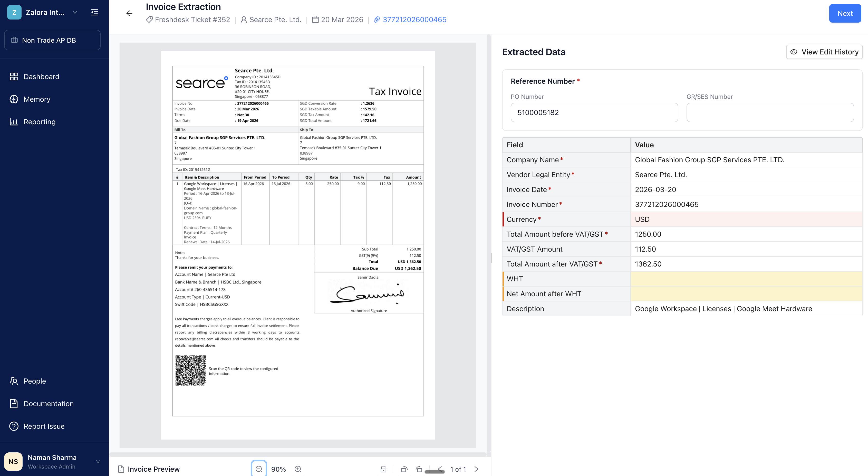868x476 pixels.
Task: Zoom in the invoice preview
Action: pyautogui.click(x=298, y=469)
